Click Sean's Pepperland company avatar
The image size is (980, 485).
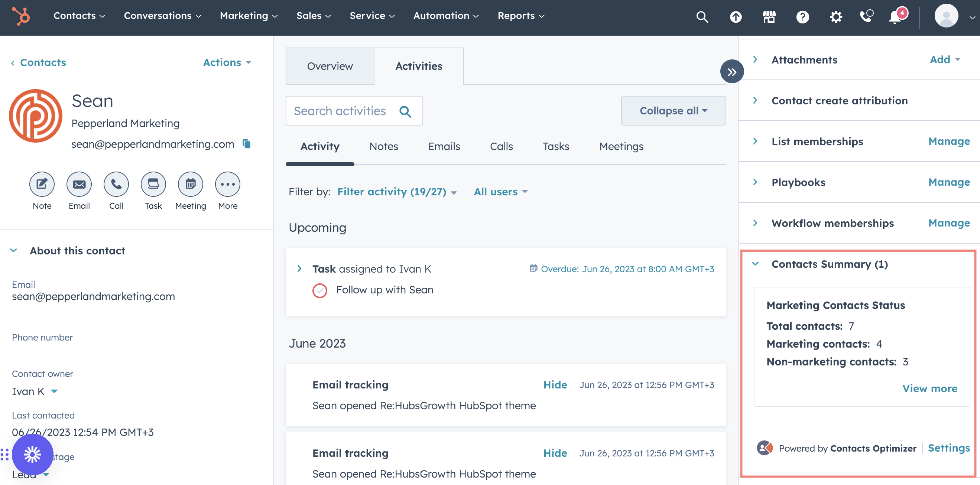tap(36, 115)
